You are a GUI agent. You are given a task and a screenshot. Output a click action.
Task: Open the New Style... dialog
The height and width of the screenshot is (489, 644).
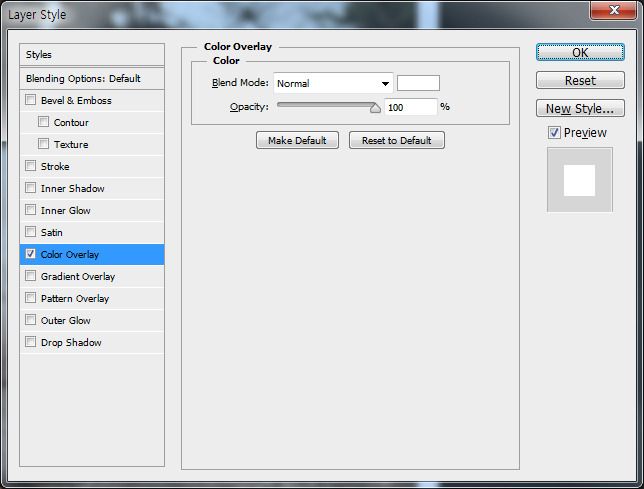pos(580,108)
